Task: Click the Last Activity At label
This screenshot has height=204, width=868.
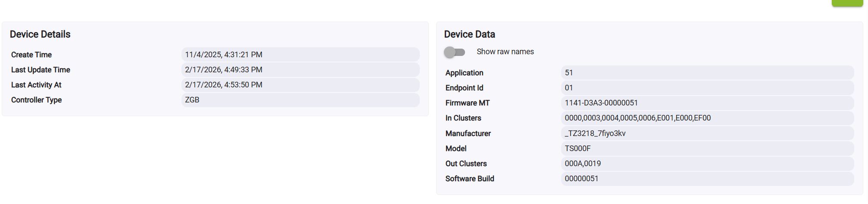Action: (36, 85)
